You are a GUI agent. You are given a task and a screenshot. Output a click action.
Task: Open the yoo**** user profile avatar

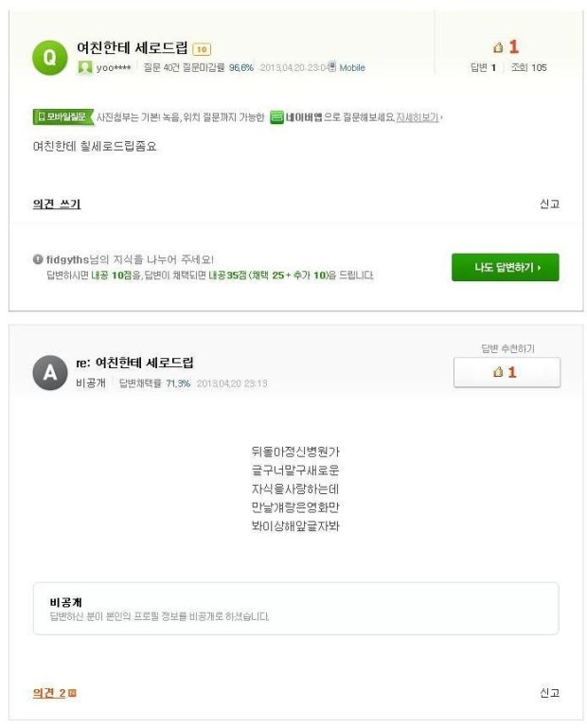85,68
